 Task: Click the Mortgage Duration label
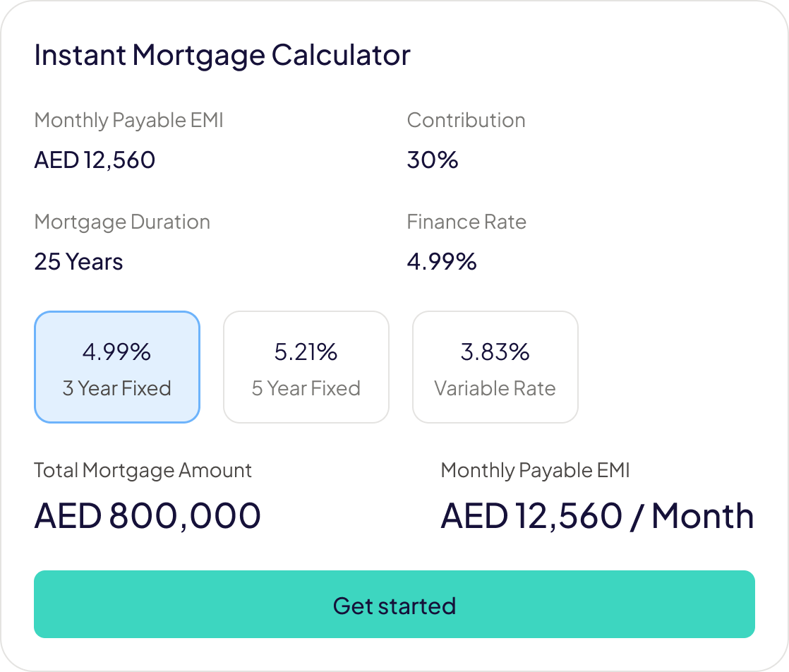[122, 222]
